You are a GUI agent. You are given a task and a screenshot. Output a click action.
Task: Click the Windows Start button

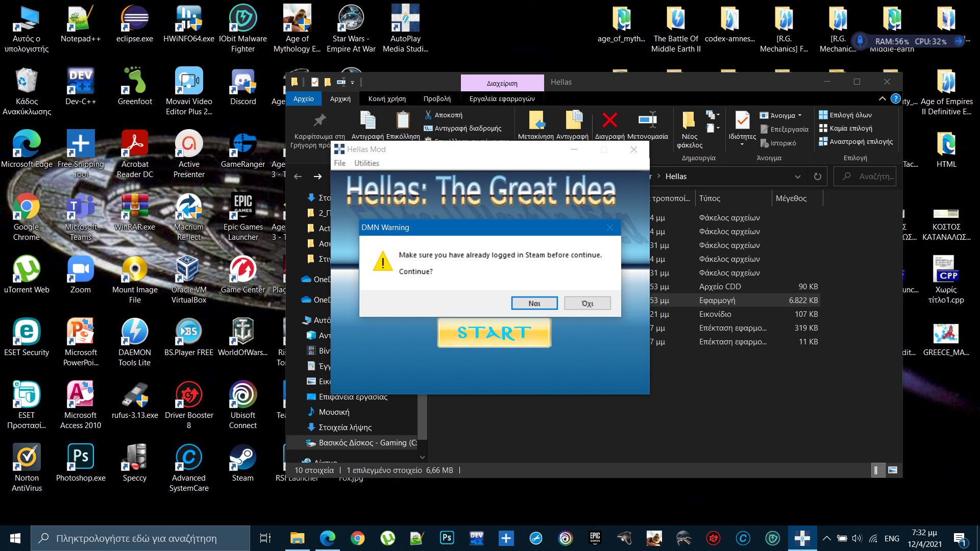coord(15,538)
